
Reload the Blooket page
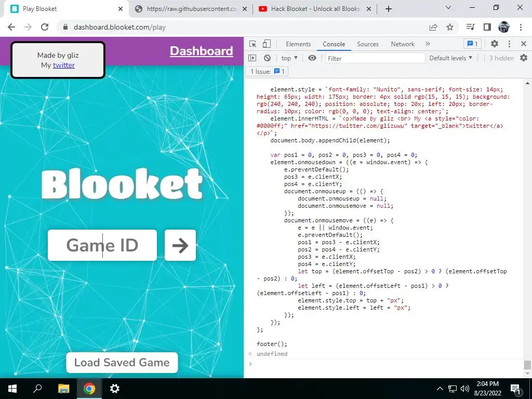coord(45,27)
